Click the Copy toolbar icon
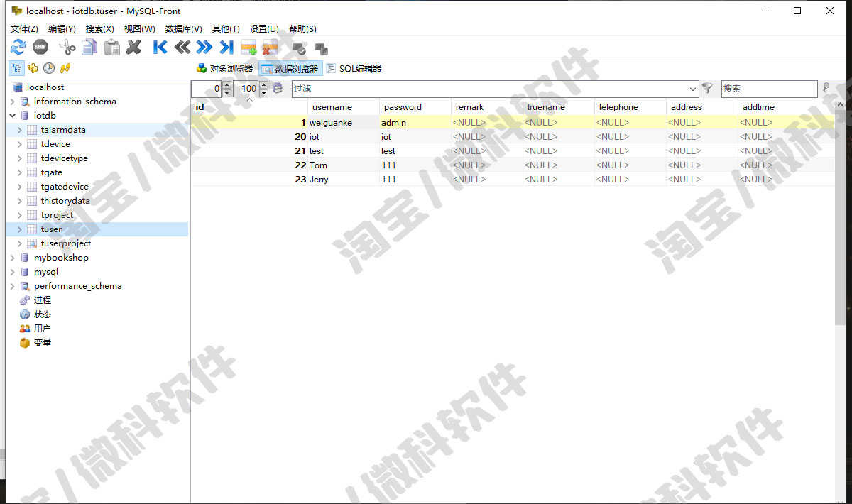The image size is (852, 504). coord(89,48)
